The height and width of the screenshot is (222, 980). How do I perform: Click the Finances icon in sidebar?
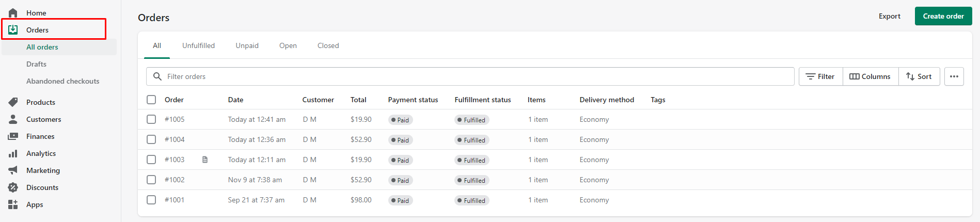pos(13,136)
